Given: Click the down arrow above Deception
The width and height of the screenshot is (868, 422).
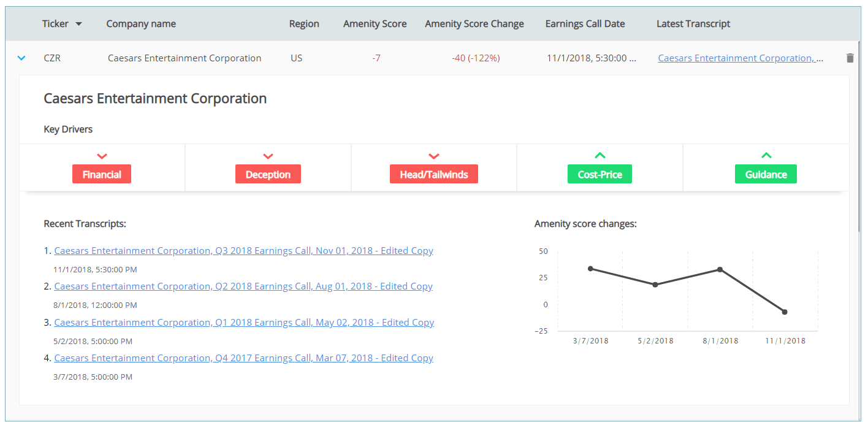Looking at the screenshot, I should 268,156.
